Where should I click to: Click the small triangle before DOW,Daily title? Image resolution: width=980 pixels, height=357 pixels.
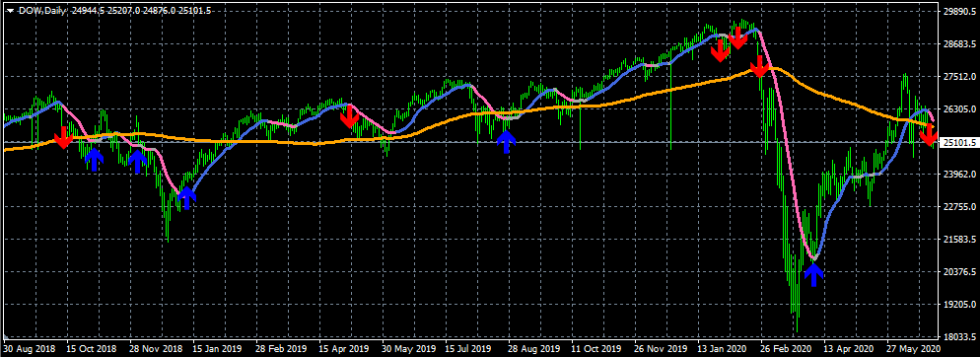9,10
